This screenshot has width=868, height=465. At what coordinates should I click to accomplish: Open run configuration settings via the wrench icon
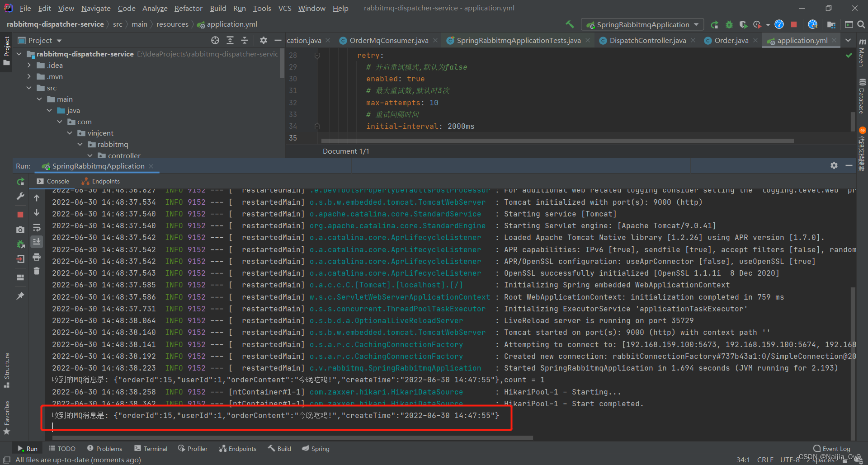pos(20,196)
